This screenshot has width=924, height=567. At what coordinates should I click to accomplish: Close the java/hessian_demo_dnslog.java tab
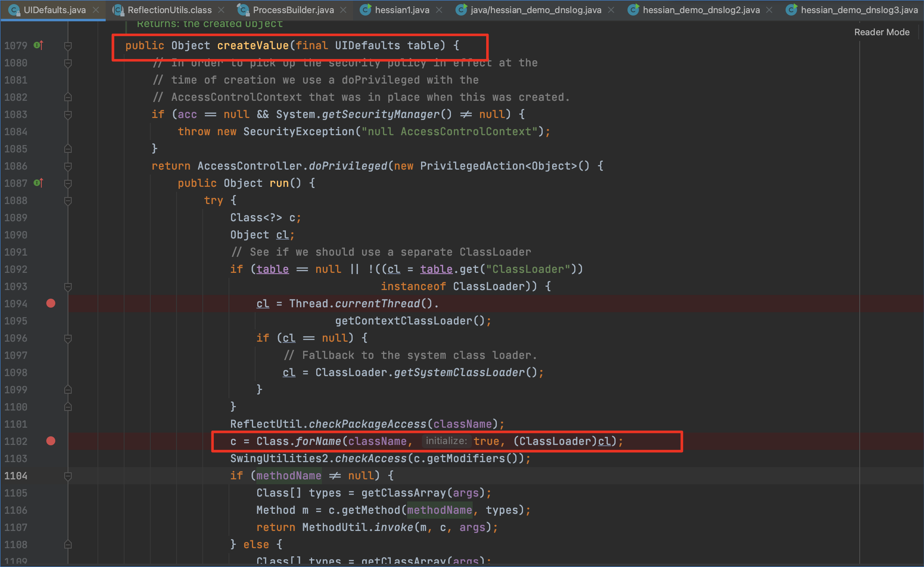[611, 10]
